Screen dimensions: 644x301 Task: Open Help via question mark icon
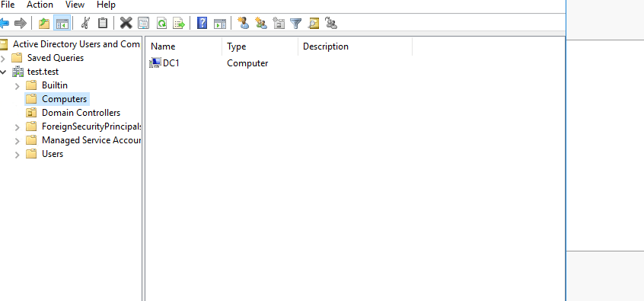tap(202, 23)
